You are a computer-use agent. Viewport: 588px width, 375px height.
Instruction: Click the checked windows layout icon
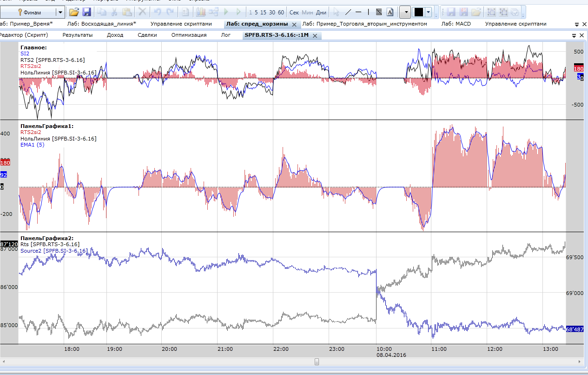[515, 12]
